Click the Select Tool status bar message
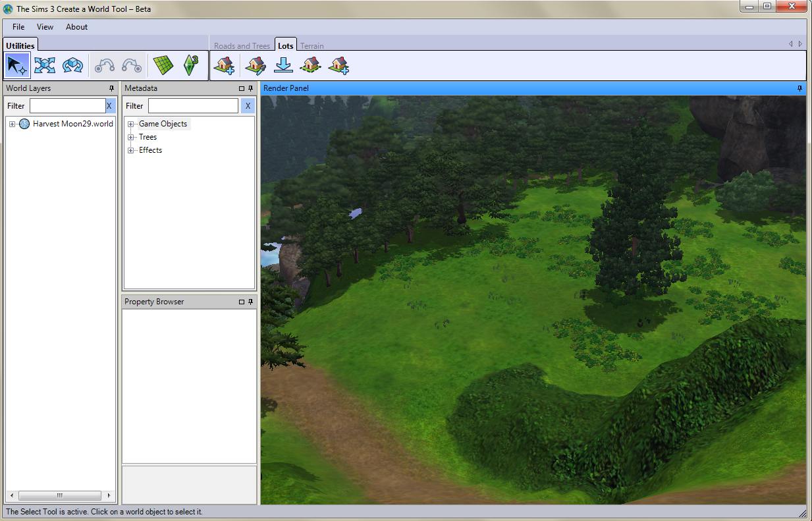 click(104, 512)
